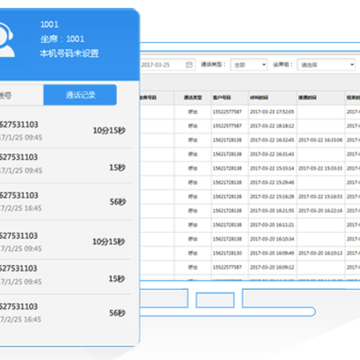Screen dimensions: 360x360
Task: Click connect time 2017-03-20 16:10:13
Action: (x=320, y=253)
